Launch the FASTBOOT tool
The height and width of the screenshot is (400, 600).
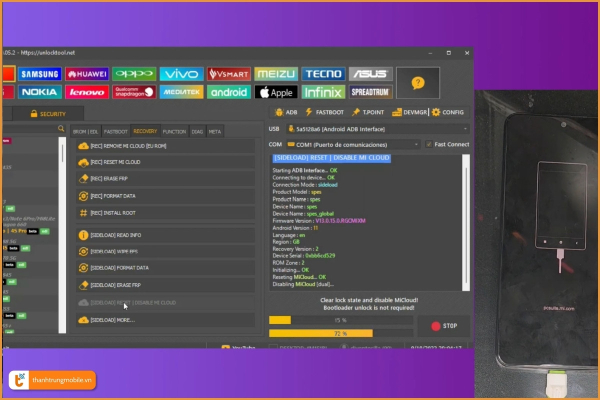point(324,112)
